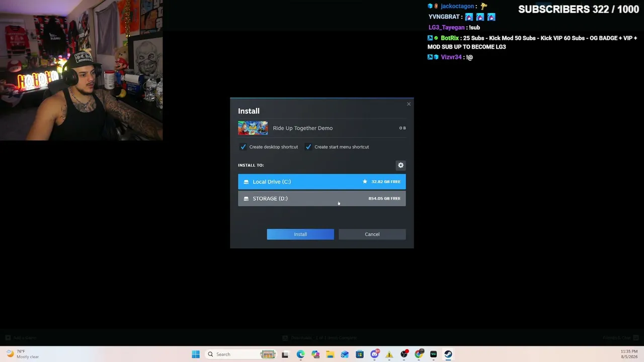Open File Explorer from taskbar
Viewport: 644px width, 362px height.
[x=330, y=354]
